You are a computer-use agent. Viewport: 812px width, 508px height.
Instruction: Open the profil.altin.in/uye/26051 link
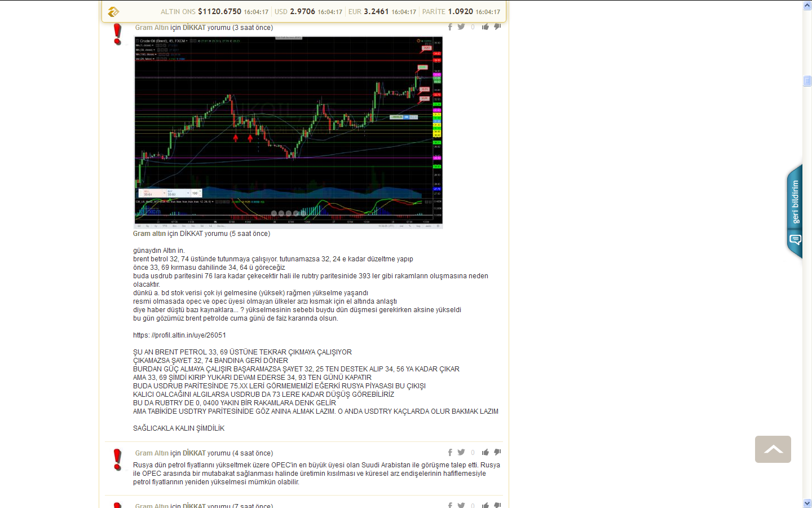tap(179, 335)
